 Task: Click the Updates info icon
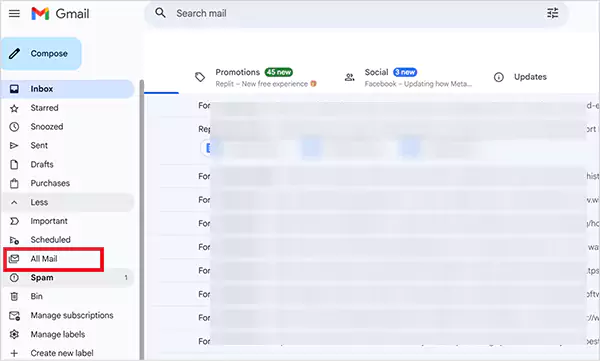coord(499,77)
